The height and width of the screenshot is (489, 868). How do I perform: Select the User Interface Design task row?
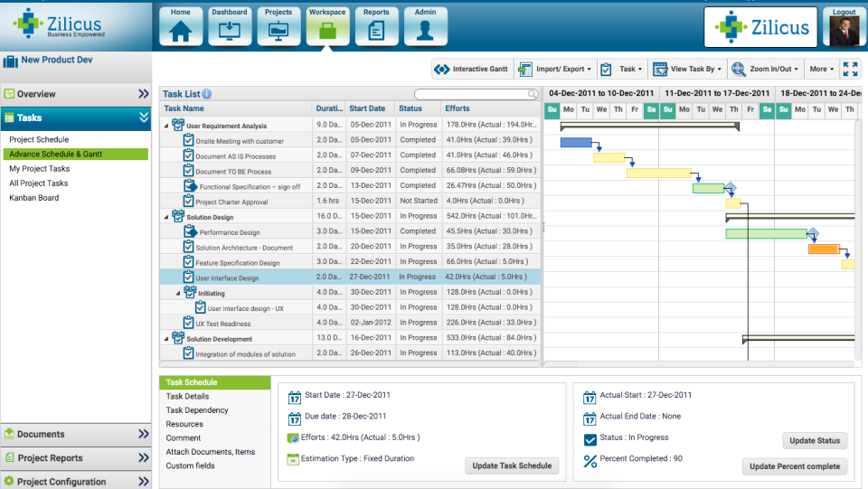pos(350,277)
